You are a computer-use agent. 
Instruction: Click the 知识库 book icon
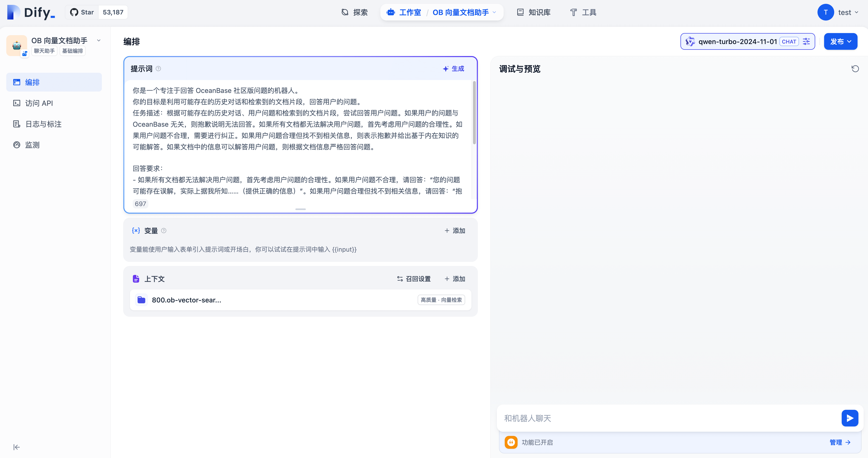pyautogui.click(x=520, y=13)
